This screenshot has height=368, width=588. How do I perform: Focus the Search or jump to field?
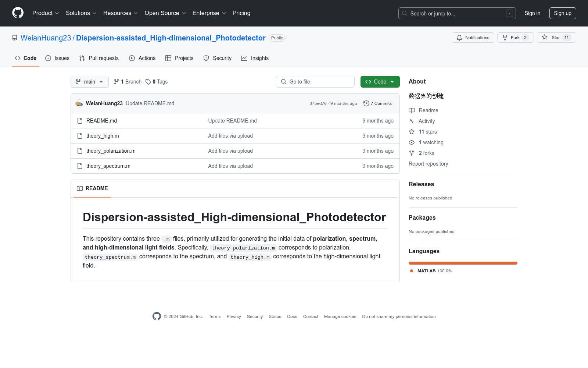457,13
